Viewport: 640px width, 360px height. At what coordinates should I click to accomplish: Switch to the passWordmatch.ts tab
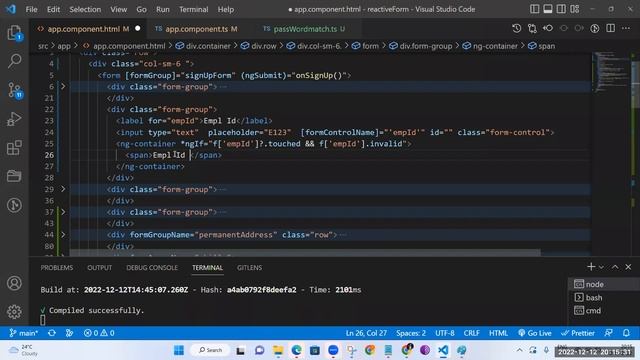point(304,29)
